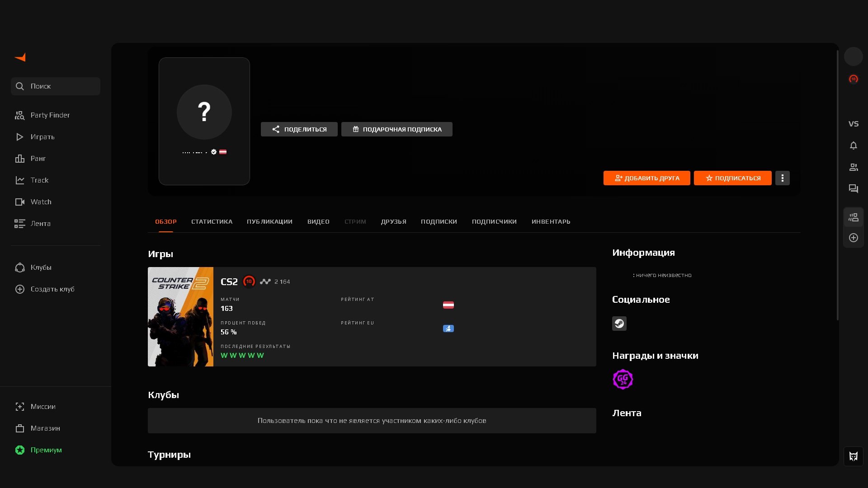The image size is (868, 488).
Task: Open notifications bell icon
Action: [x=854, y=145]
